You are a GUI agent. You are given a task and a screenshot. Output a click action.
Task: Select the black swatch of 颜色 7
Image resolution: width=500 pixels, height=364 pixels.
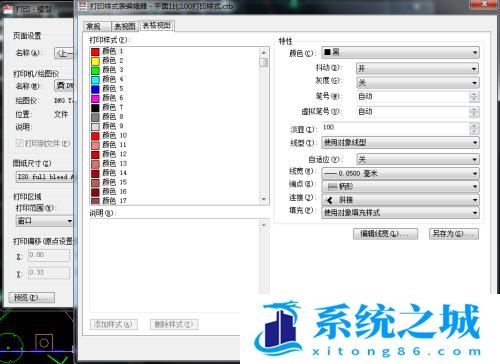(x=95, y=108)
